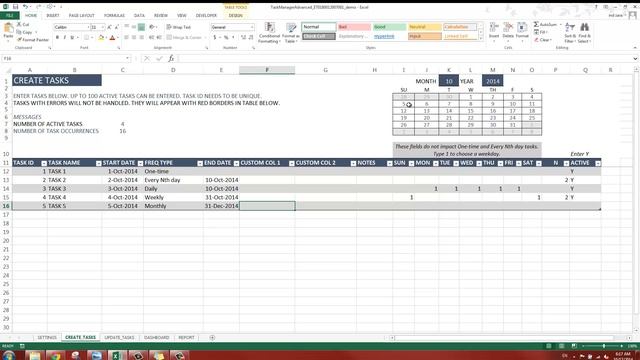
Task: Open Find & Select binoculars
Action: tap(584, 33)
